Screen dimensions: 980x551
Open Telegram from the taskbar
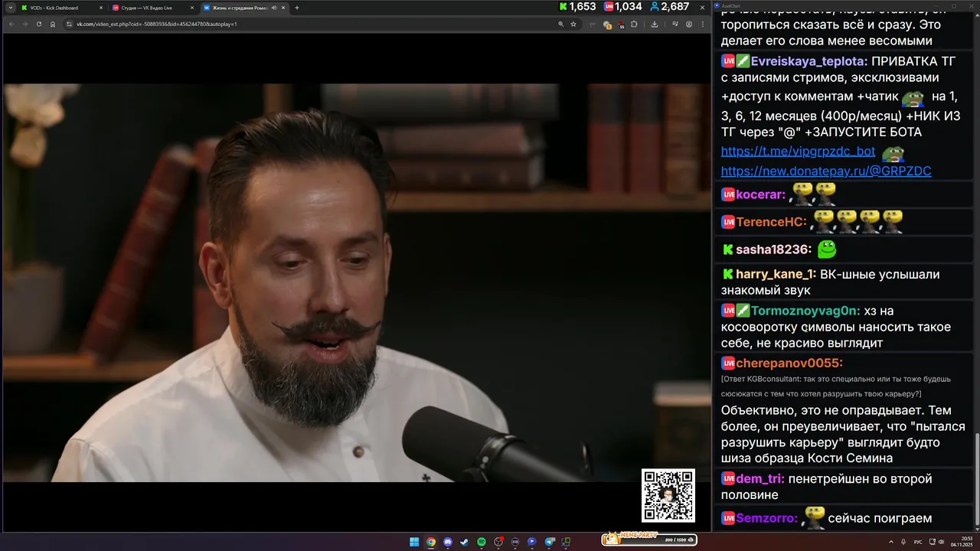pos(550,542)
